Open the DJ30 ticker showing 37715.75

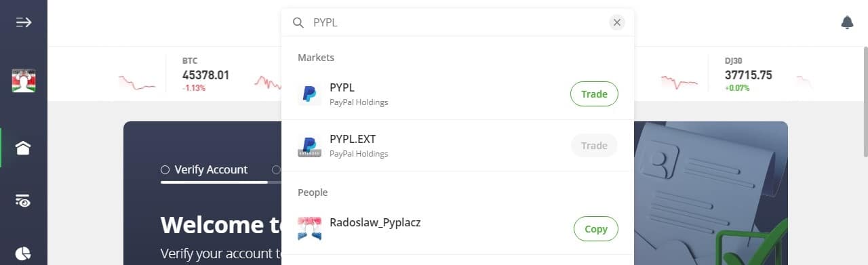(x=748, y=74)
